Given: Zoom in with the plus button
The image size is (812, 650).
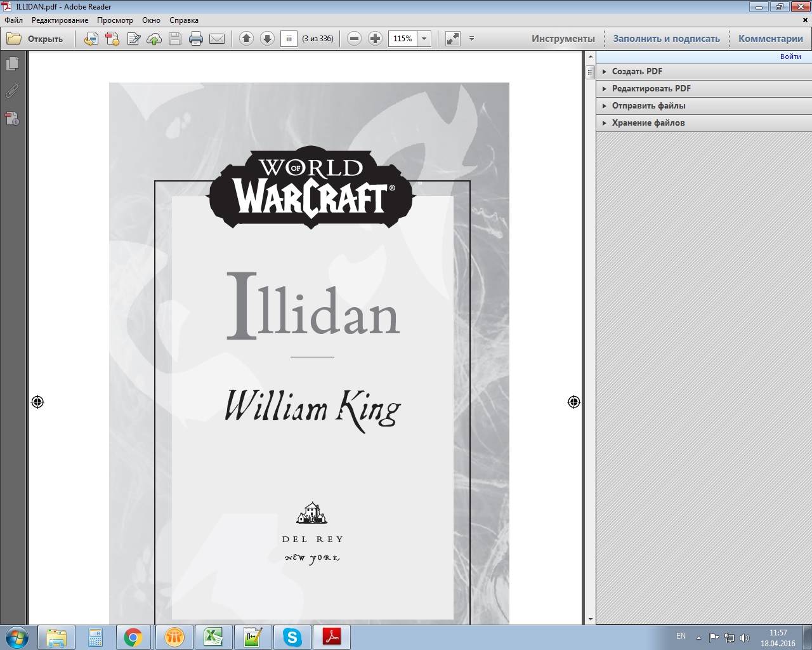Looking at the screenshot, I should 376,39.
